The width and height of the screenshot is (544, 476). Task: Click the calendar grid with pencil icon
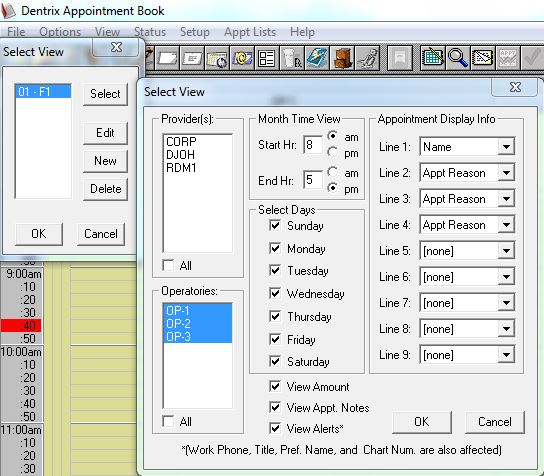click(x=432, y=58)
